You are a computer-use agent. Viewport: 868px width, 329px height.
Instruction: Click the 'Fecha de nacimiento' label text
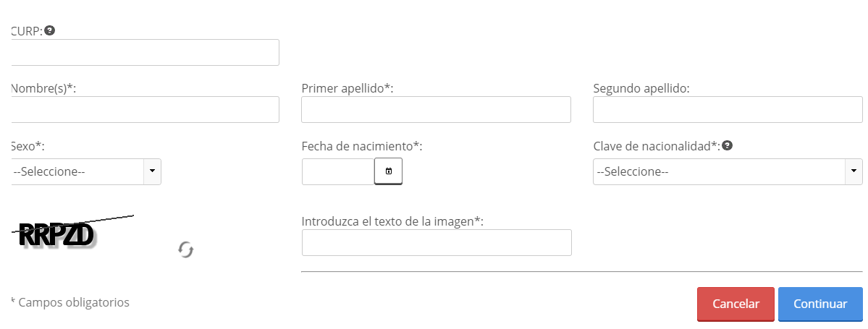click(361, 146)
